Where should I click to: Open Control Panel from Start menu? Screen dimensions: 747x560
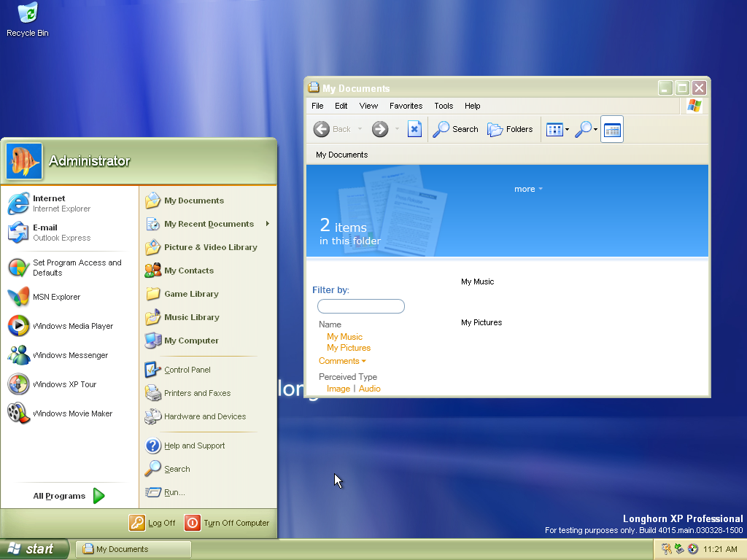(187, 370)
